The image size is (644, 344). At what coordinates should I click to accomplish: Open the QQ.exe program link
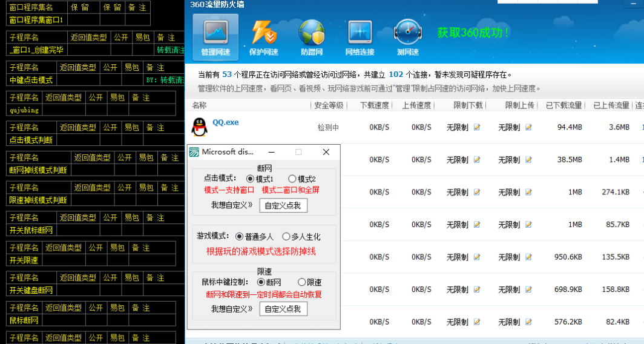(x=226, y=122)
